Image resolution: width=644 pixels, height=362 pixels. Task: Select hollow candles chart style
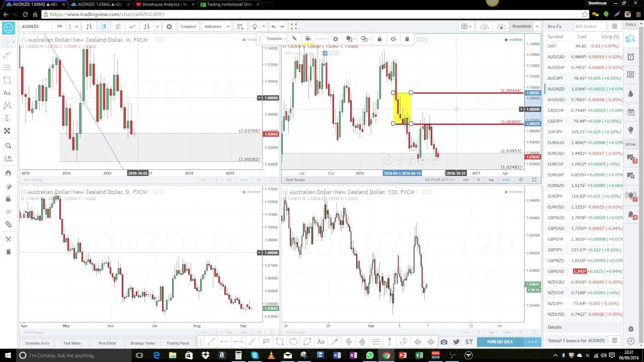tap(118, 26)
